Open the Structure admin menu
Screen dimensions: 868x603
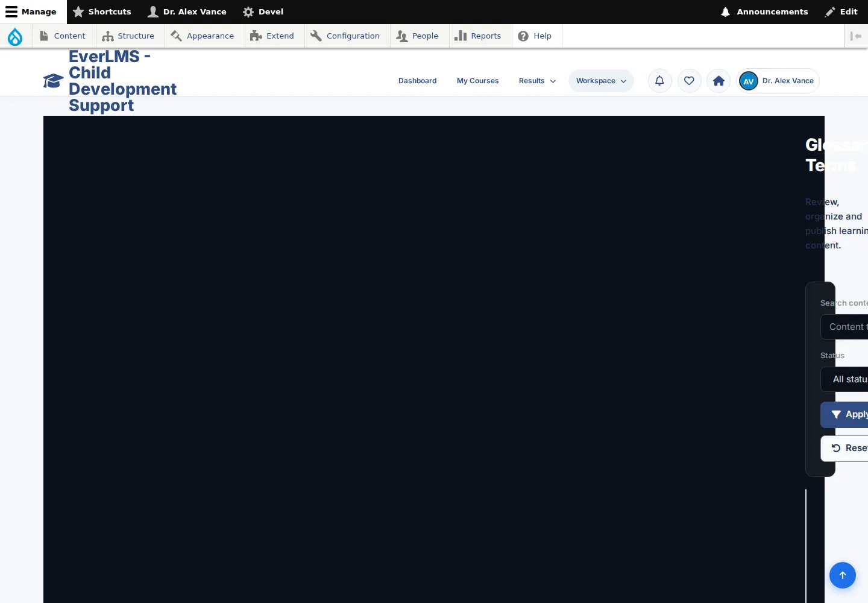pyautogui.click(x=128, y=36)
